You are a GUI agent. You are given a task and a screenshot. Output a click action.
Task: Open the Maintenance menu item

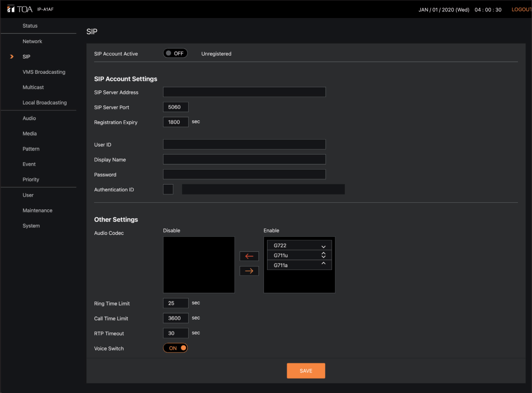coord(37,210)
